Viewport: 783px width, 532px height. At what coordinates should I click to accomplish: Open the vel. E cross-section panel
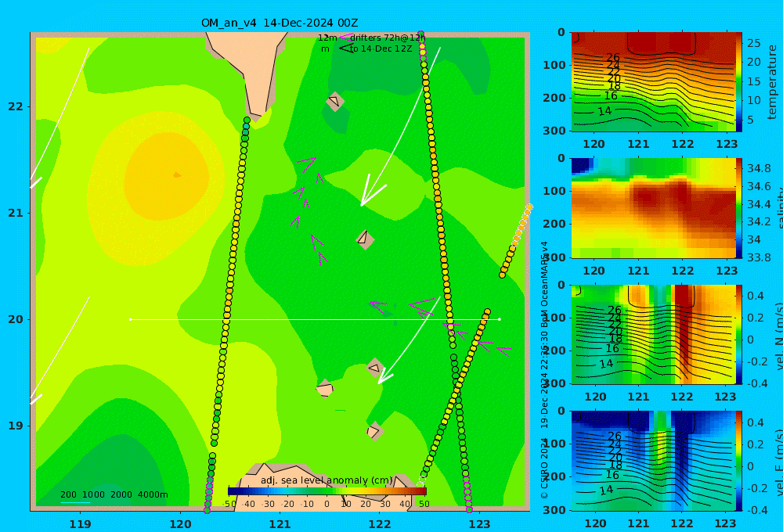[x=654, y=461]
